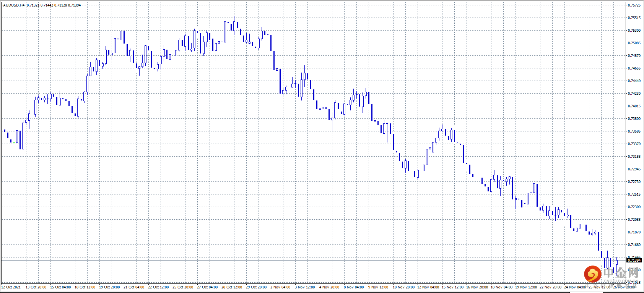The image size is (644, 293).
Task: Click the 0.75300 price axis label
Action: 634,31
